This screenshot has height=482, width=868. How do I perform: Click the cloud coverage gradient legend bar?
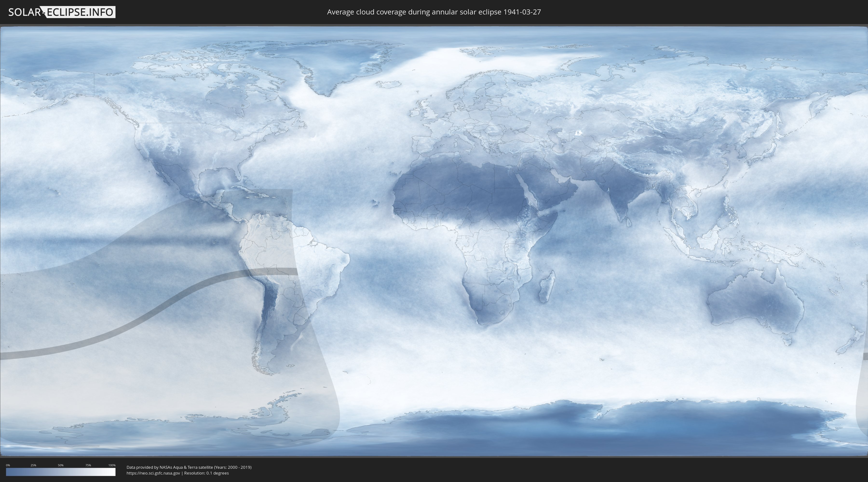pyautogui.click(x=61, y=472)
